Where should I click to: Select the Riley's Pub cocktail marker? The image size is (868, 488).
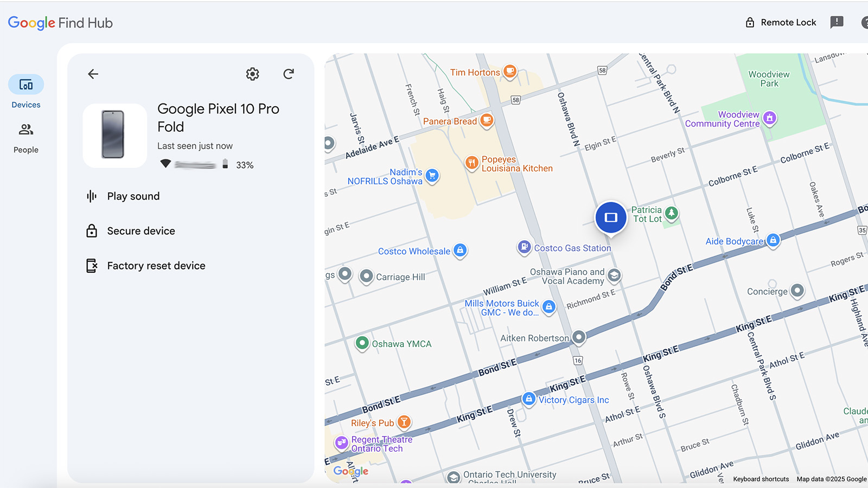click(404, 422)
